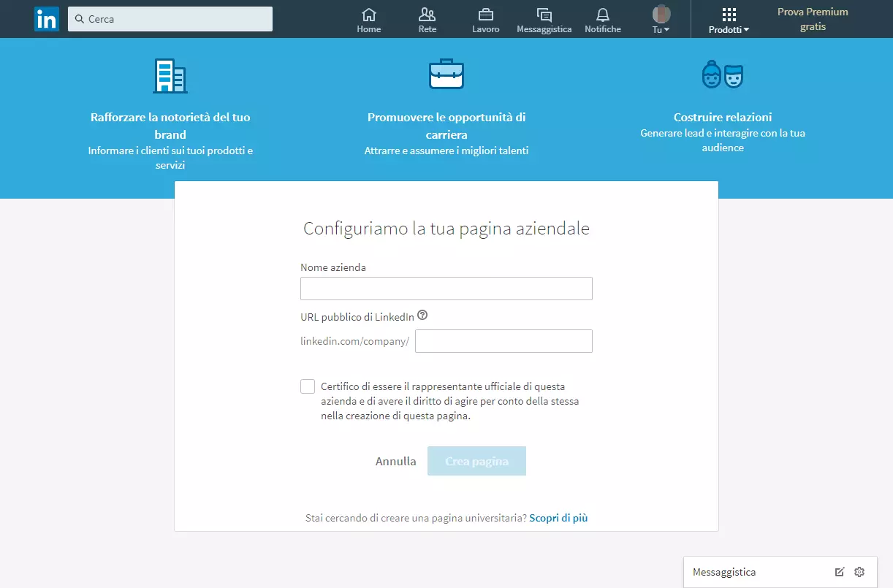Image resolution: width=893 pixels, height=588 pixels.
Task: Click the briefcase career opportunities icon
Action: click(446, 74)
